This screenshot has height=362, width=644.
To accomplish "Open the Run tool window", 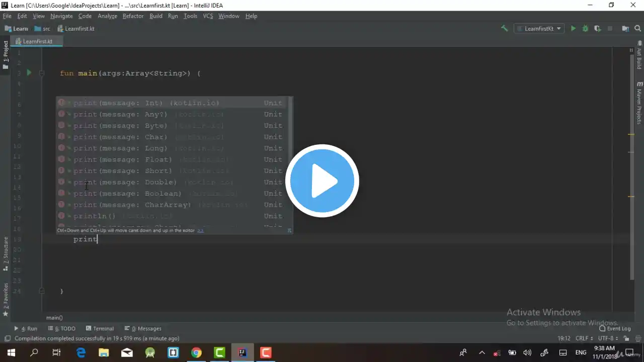I will [26, 328].
